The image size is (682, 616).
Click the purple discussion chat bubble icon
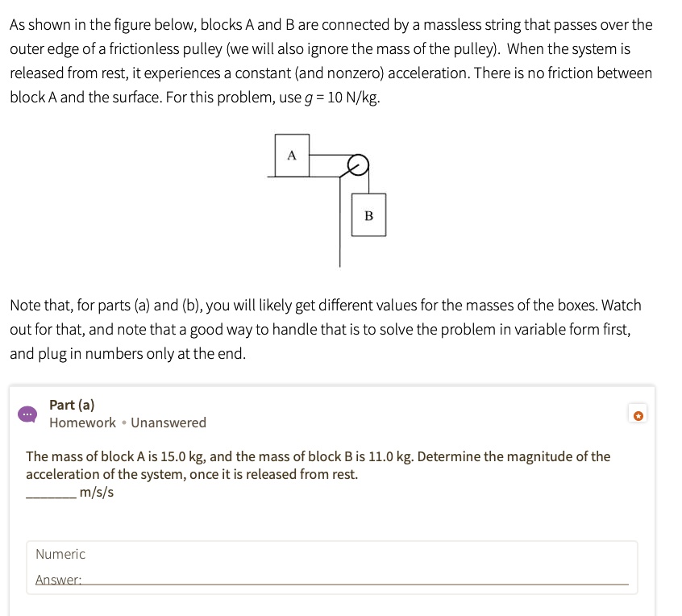[x=27, y=414]
